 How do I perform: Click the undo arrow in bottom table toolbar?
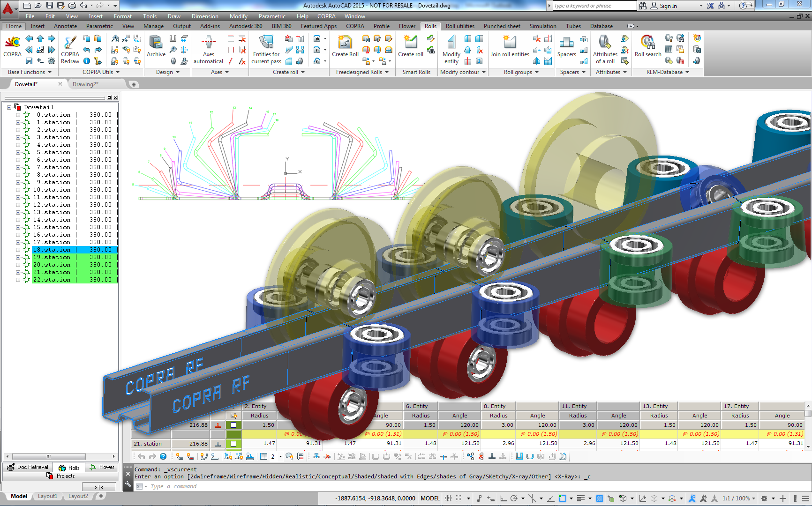pos(141,456)
